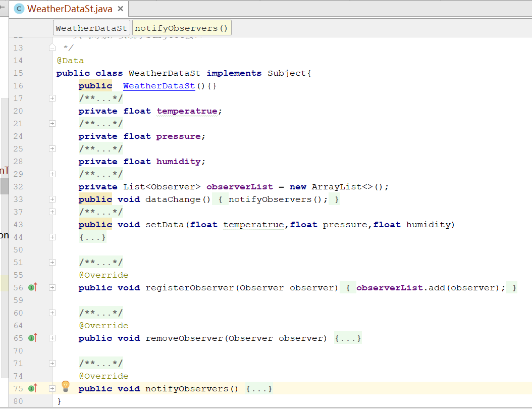The width and height of the screenshot is (532, 409).
Task: Click implements-method gutter icon beside notifyObservers
Action: pos(33,388)
